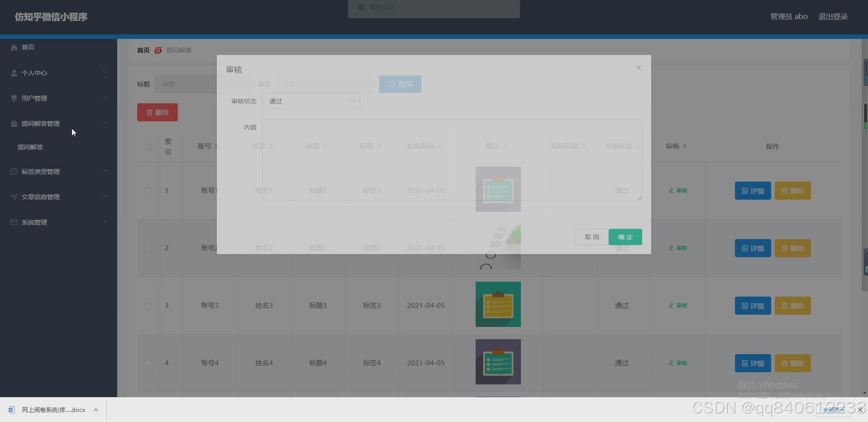This screenshot has width=868, height=422.
Task: Click the home icon beside 首页 in sidebar
Action: [14, 48]
